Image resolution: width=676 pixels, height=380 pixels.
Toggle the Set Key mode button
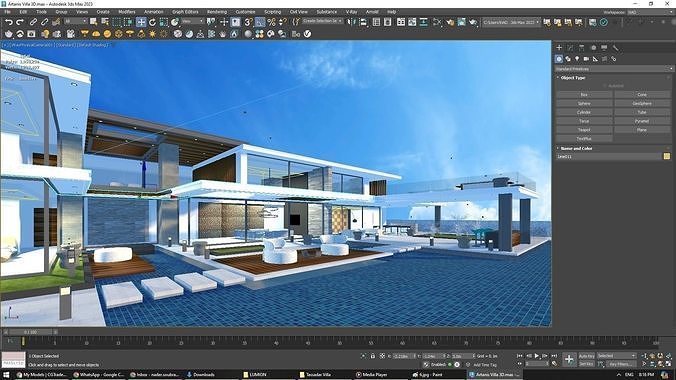click(586, 364)
